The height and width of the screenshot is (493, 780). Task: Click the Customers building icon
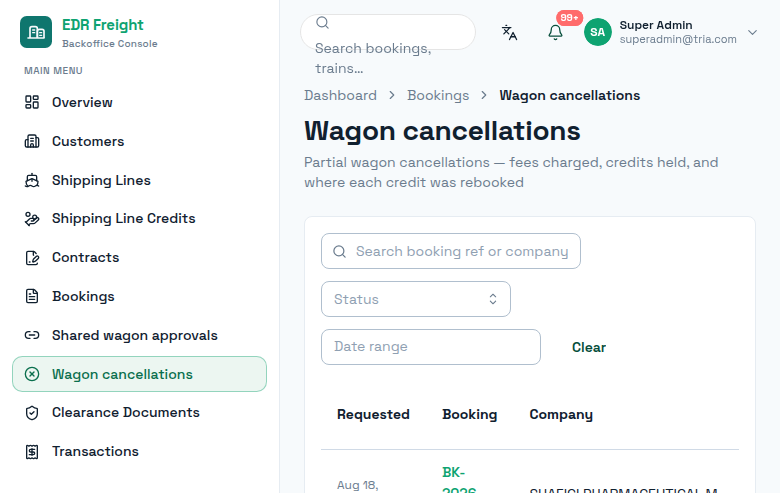pyautogui.click(x=32, y=141)
